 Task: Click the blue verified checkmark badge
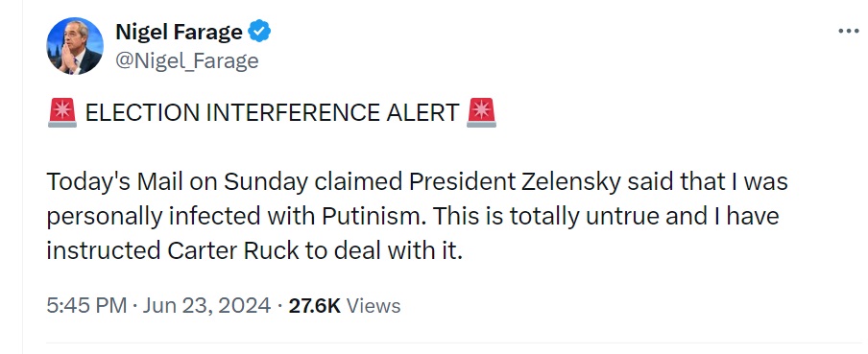258,32
